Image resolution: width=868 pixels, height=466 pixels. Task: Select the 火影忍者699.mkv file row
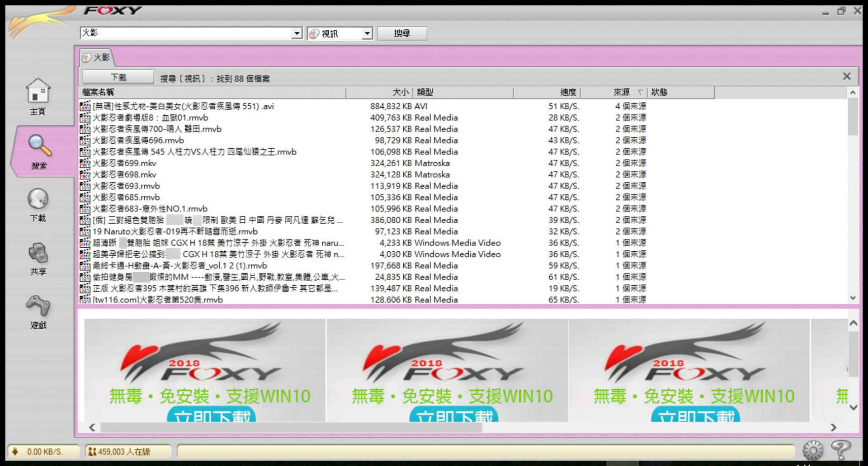[125, 163]
